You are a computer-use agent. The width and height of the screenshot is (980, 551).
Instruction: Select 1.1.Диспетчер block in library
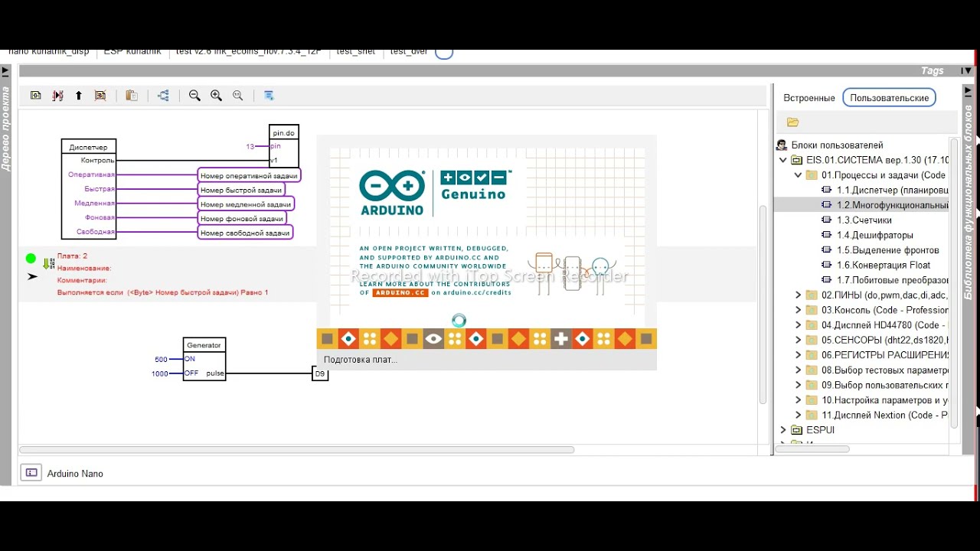click(x=884, y=190)
